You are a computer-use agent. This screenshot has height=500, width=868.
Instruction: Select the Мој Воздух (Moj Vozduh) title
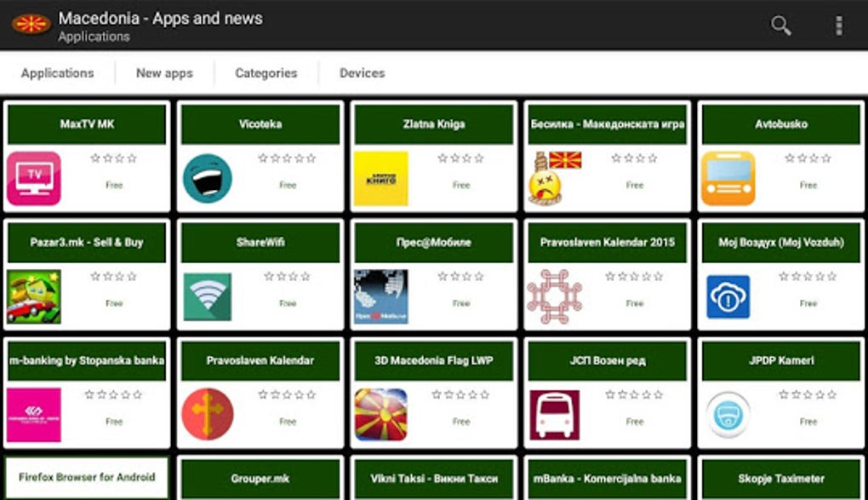coord(781,242)
